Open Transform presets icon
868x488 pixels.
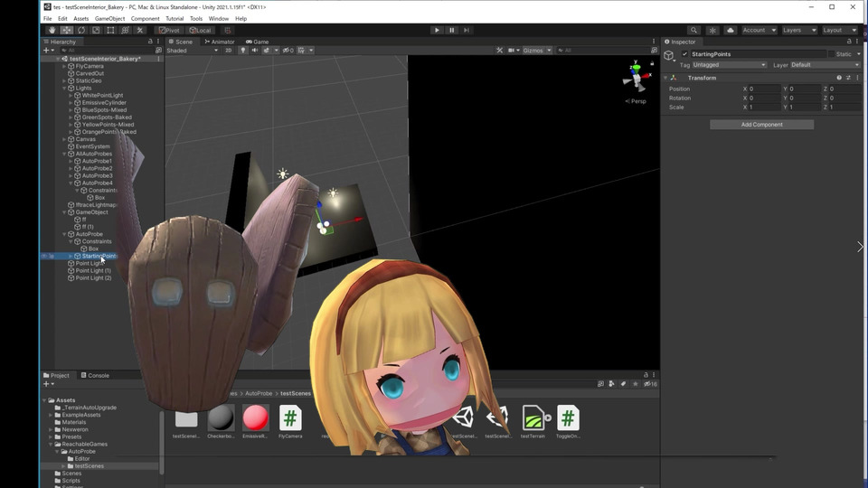(x=848, y=78)
